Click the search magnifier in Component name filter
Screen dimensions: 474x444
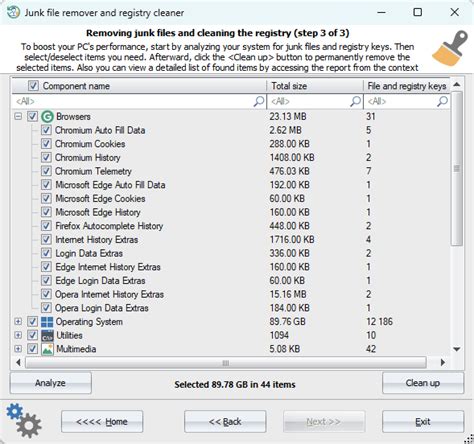[259, 101]
